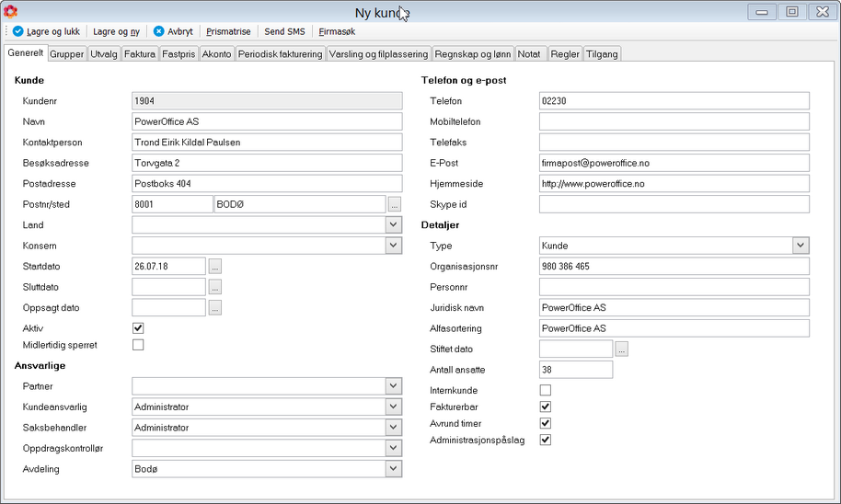
Task: Uncheck the Fakturerbar checkbox
Action: click(x=546, y=407)
